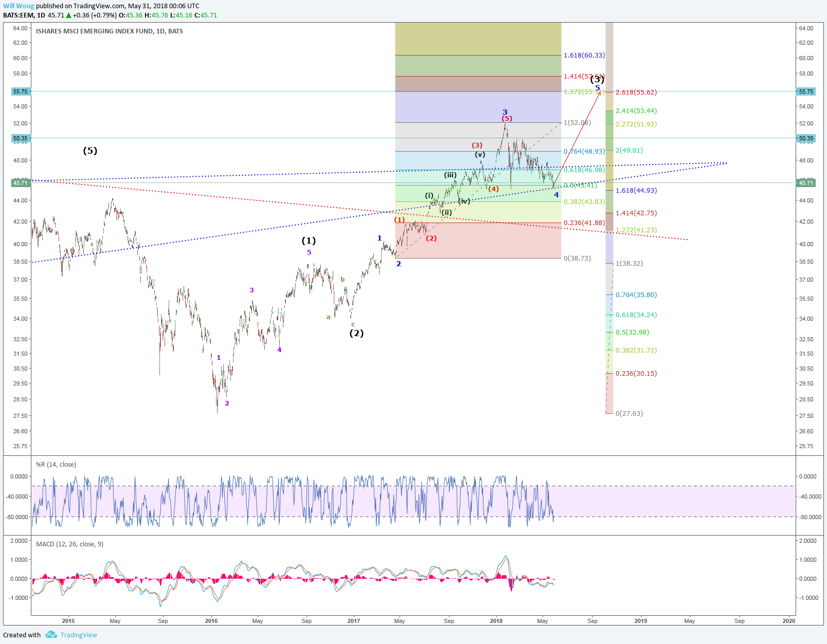The height and width of the screenshot is (644, 827).
Task: Click the green wave b label
Action: click(x=343, y=280)
